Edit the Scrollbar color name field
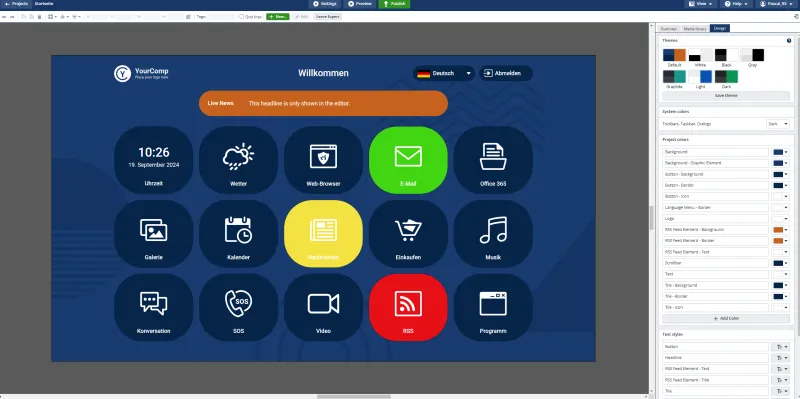 715,263
